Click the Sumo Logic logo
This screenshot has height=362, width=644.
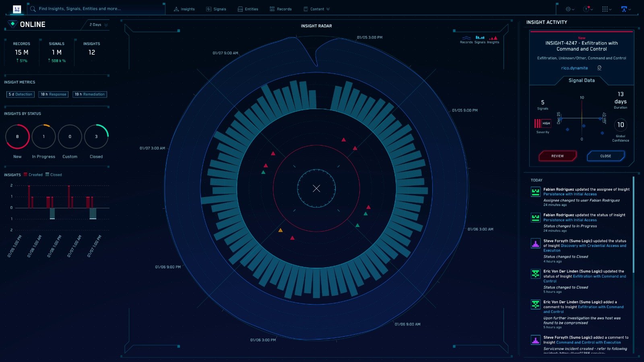click(17, 9)
